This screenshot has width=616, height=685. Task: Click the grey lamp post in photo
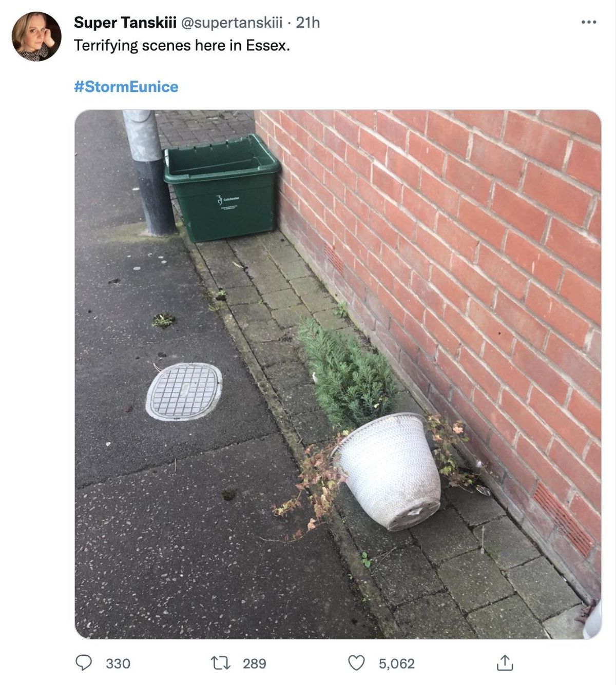pyautogui.click(x=150, y=172)
